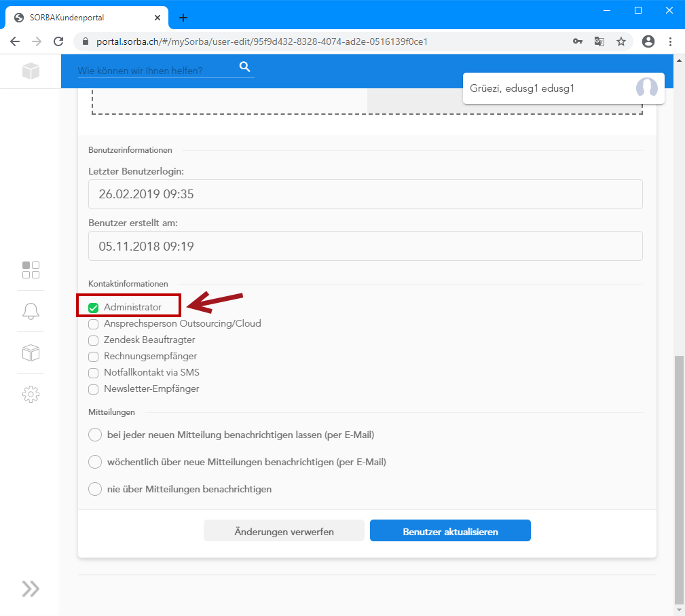Open settings gear icon in sidebar
Viewport: 685px width, 616px height.
click(x=31, y=394)
